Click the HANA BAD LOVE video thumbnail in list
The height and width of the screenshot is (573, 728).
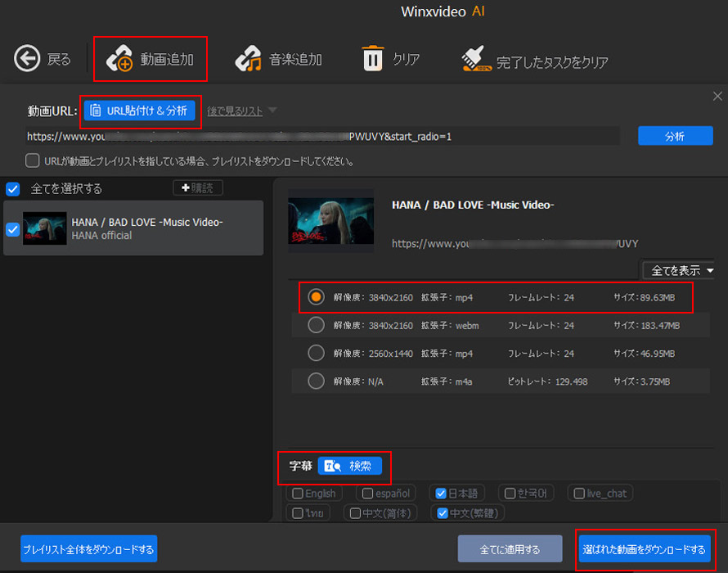click(x=45, y=228)
